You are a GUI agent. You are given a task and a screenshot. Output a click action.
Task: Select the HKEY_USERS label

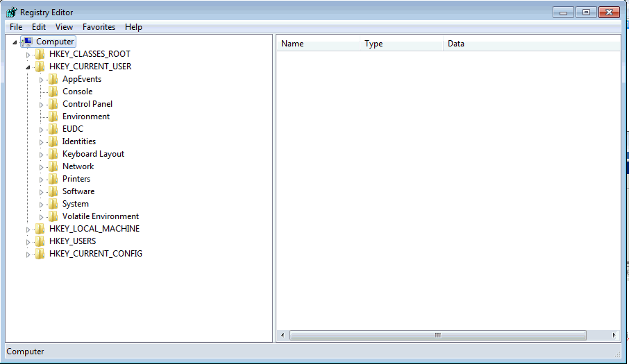[x=73, y=241]
